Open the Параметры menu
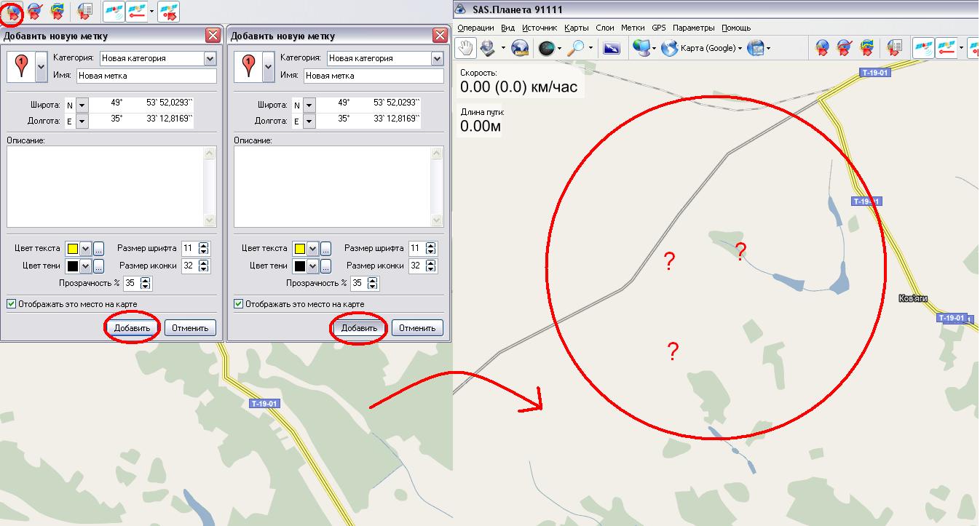The image size is (980, 526). pos(693,28)
